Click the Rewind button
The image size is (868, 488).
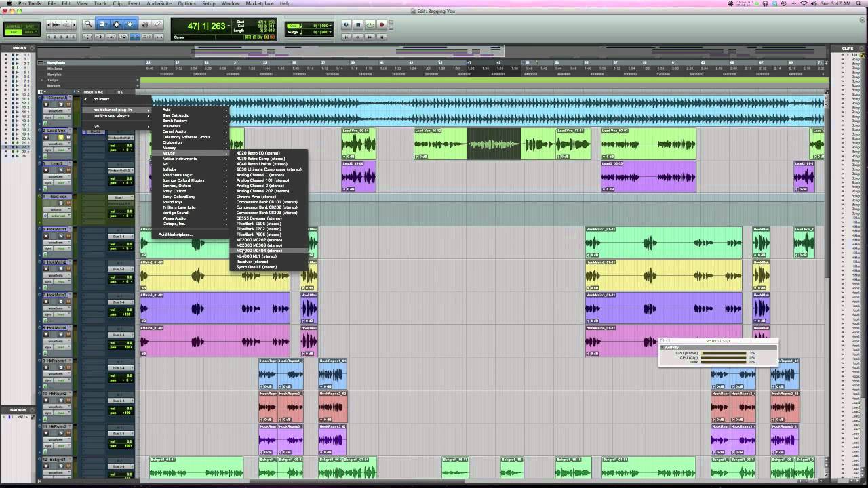click(x=358, y=37)
